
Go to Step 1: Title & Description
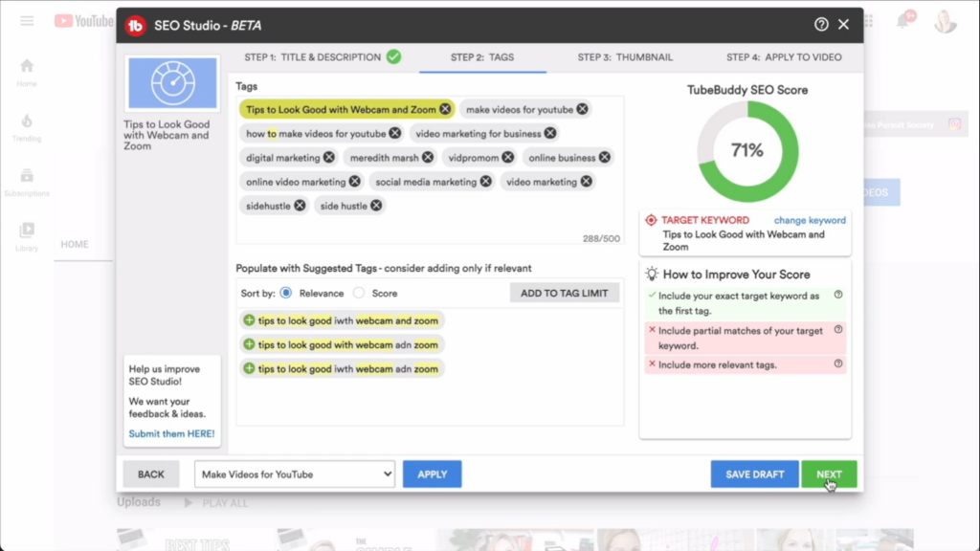pyautogui.click(x=322, y=57)
